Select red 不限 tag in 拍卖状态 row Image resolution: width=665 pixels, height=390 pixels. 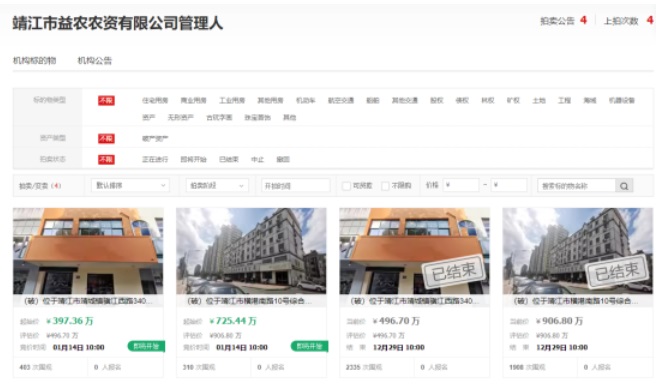point(106,159)
